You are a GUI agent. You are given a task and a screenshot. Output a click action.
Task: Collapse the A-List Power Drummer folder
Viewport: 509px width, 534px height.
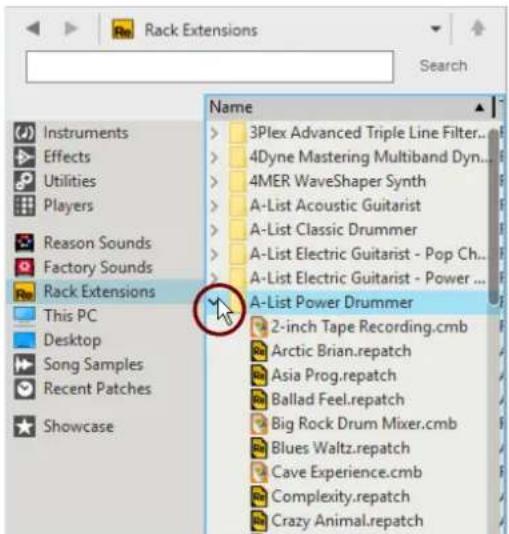click(214, 302)
